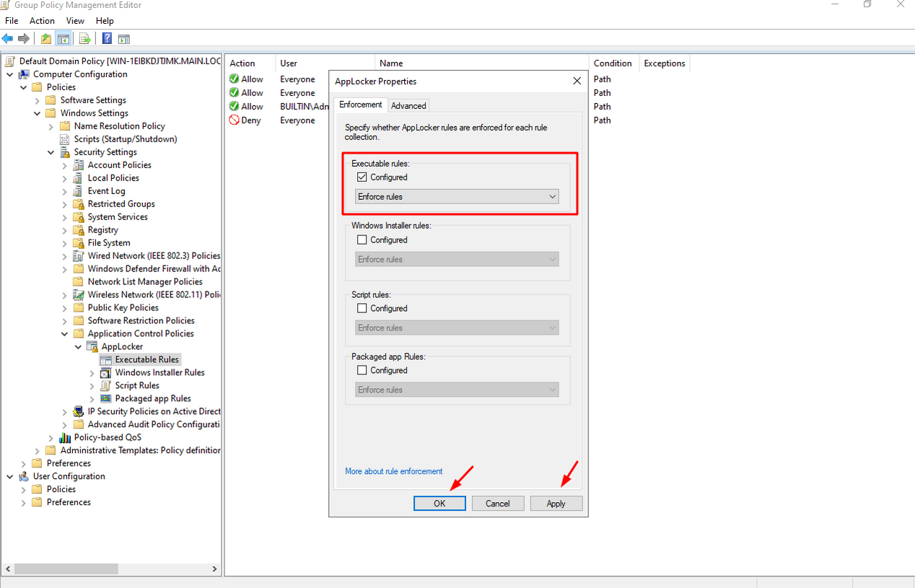Open the Action menu
The width and height of the screenshot is (915, 588).
click(x=42, y=21)
